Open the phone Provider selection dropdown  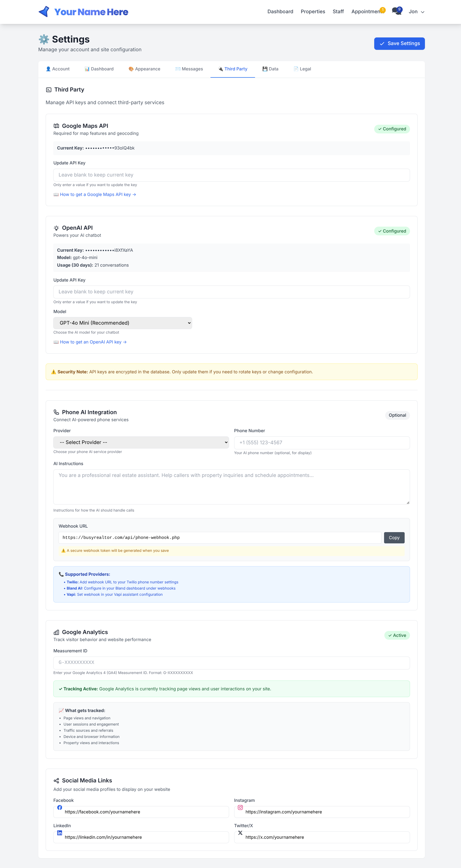(141, 442)
